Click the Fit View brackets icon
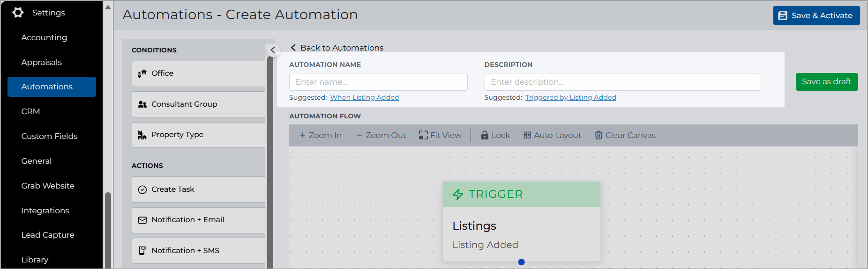868x269 pixels. (x=423, y=135)
